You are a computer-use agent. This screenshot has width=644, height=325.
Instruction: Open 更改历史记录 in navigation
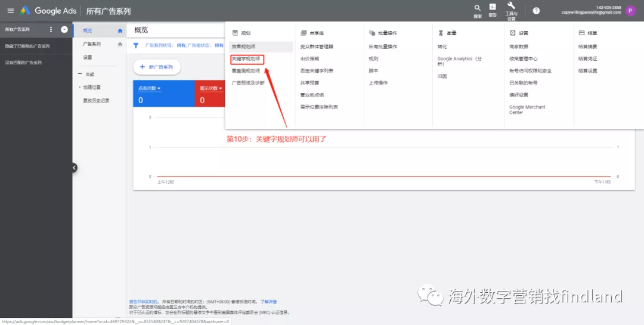96,100
